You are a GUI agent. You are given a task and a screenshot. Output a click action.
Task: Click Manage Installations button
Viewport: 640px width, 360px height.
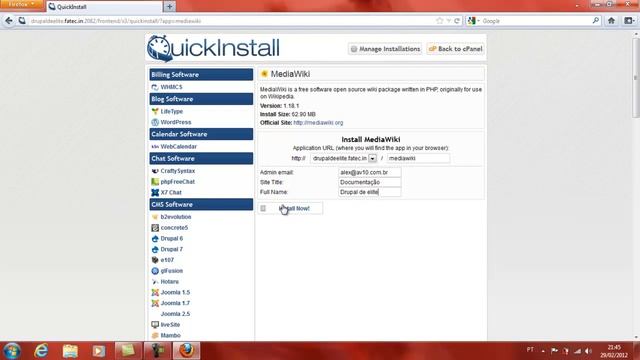point(385,49)
